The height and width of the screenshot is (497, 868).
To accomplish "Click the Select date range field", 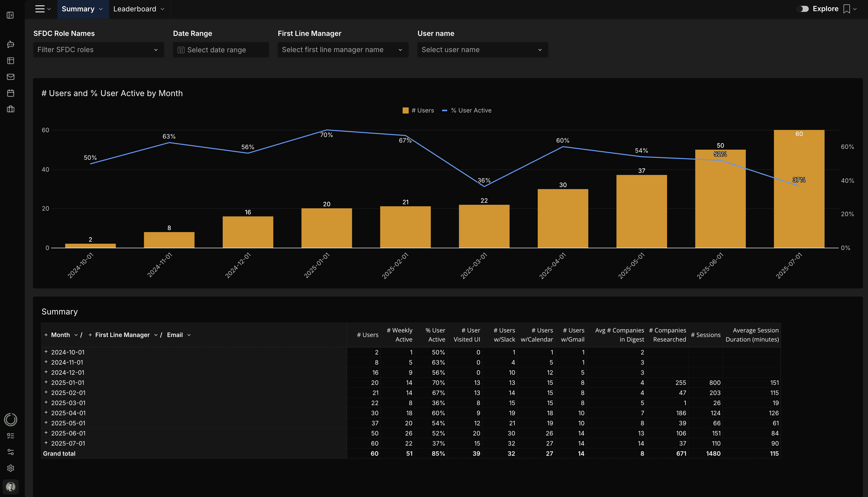I will [221, 50].
